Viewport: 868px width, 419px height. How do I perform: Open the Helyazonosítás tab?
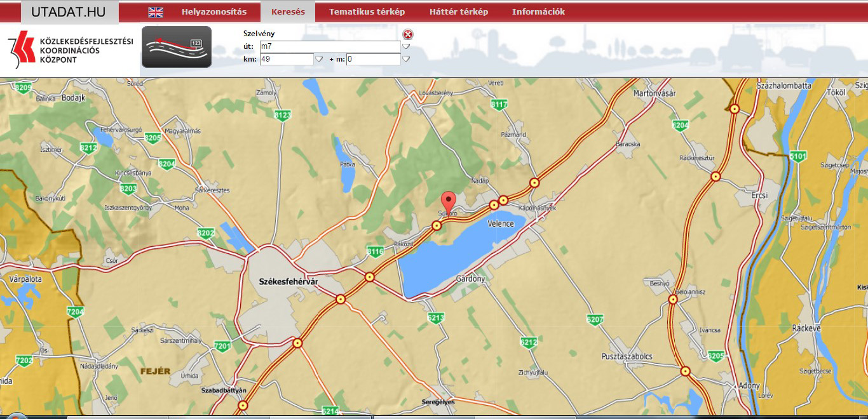coord(213,12)
